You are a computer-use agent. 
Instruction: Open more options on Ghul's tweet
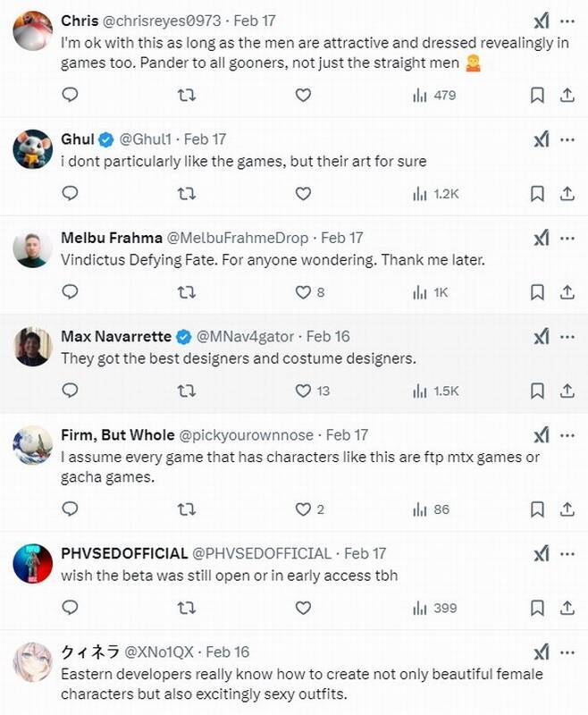(567, 139)
